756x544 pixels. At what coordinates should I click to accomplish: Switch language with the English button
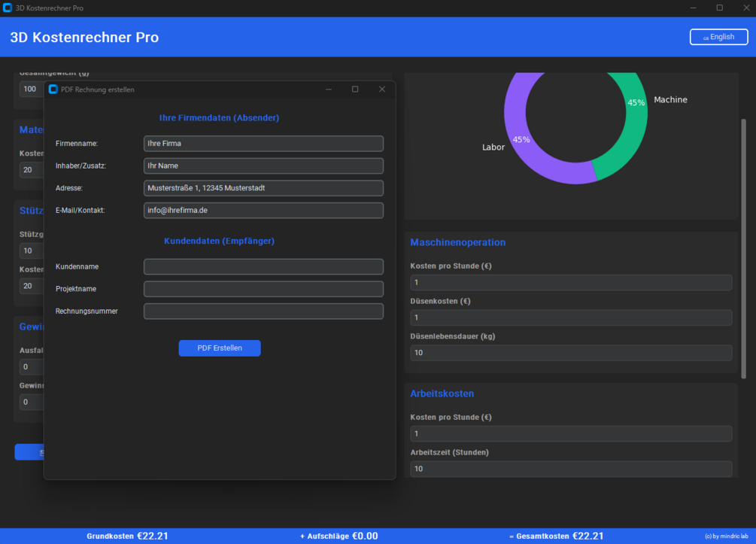pyautogui.click(x=718, y=37)
